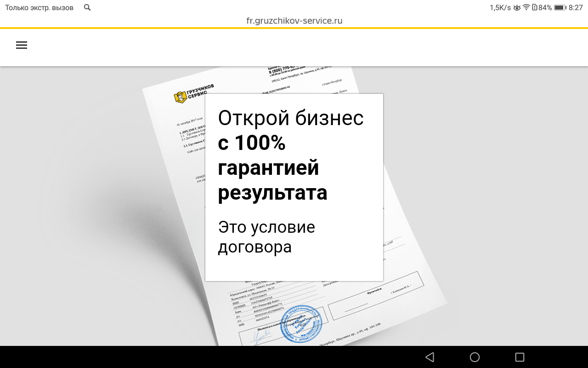Click the text 'Это условие договора'
Screen dimensions: 588x368
point(266,237)
